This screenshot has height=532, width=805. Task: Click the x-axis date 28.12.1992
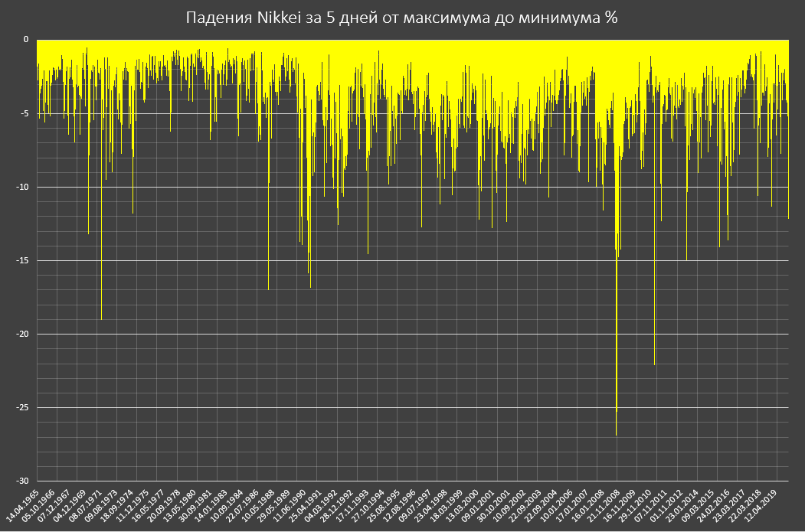[335, 506]
